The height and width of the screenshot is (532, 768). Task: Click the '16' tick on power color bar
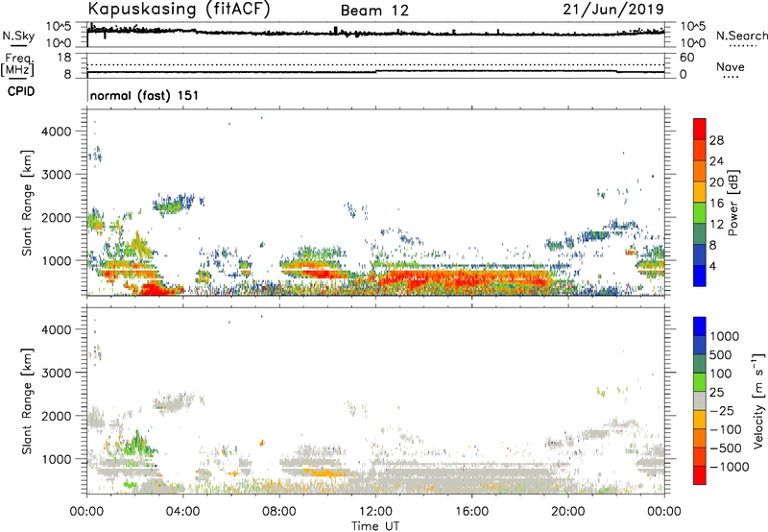(x=716, y=203)
